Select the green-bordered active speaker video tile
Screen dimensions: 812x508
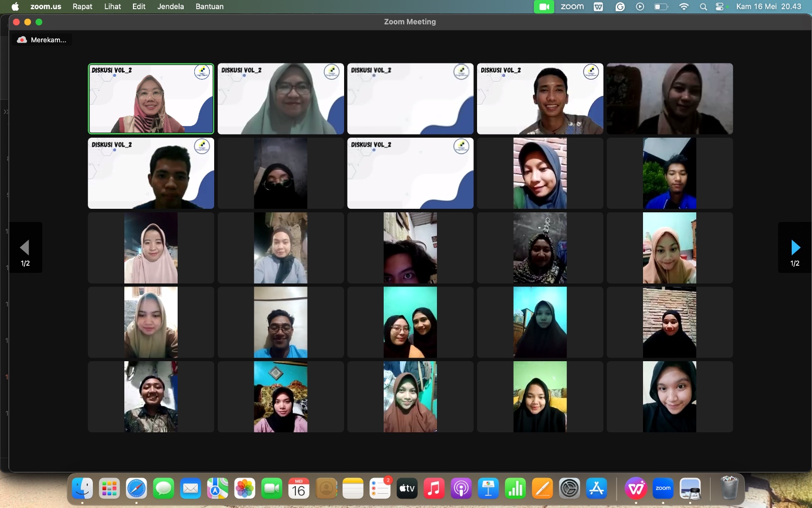click(x=151, y=99)
